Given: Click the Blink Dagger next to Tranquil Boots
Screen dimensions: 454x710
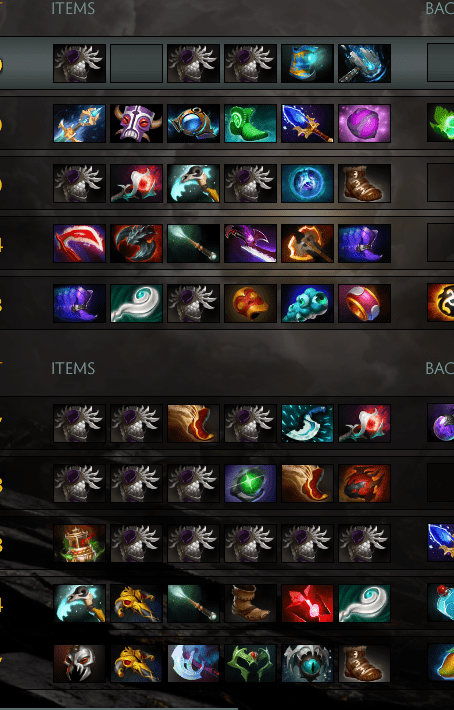Looking at the screenshot, I should [307, 124].
